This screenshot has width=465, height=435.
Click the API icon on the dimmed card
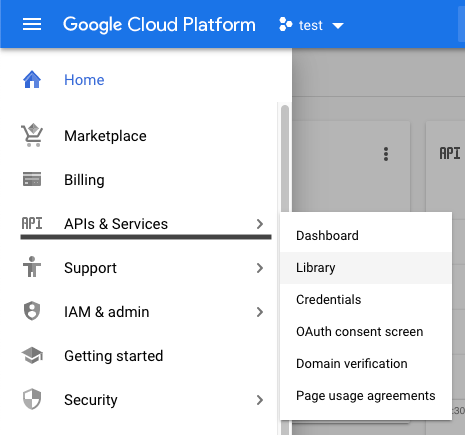(x=450, y=154)
